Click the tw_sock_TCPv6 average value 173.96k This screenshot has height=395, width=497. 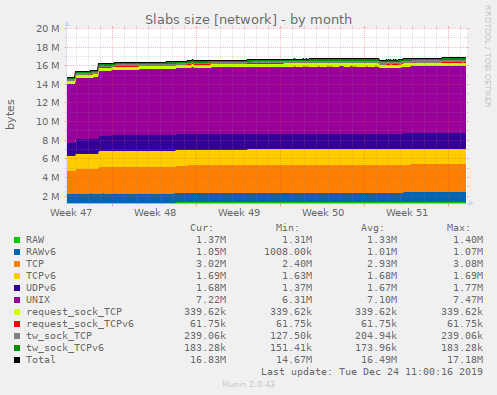click(376, 348)
